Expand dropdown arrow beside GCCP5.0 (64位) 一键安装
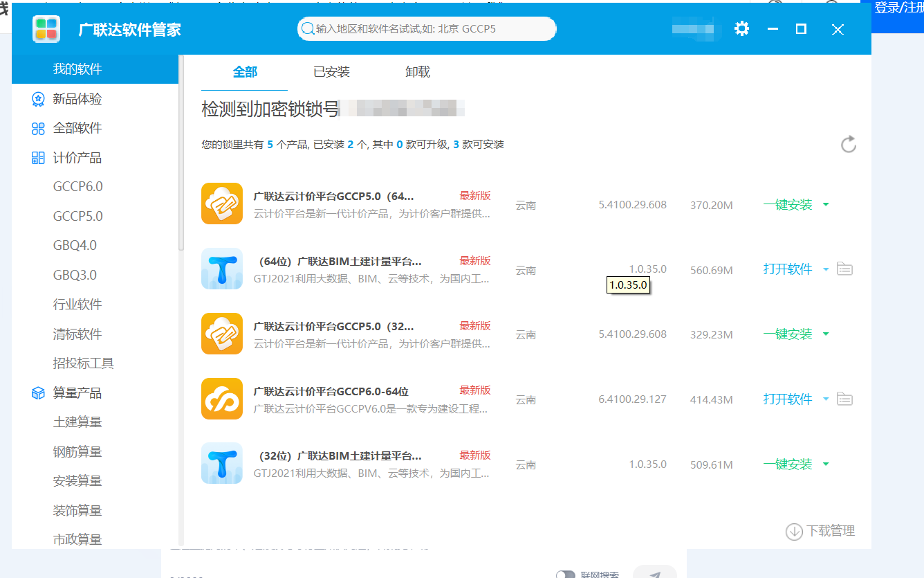Image resolution: width=924 pixels, height=578 pixels. point(826,205)
